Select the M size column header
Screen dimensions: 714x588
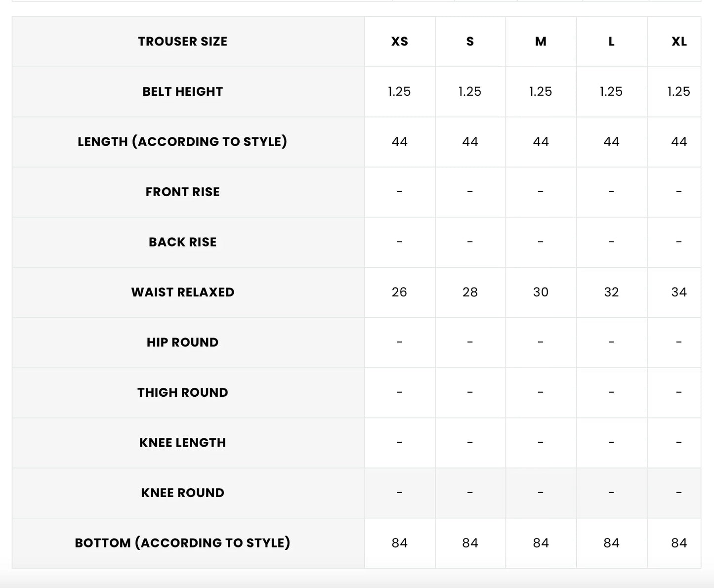541,42
